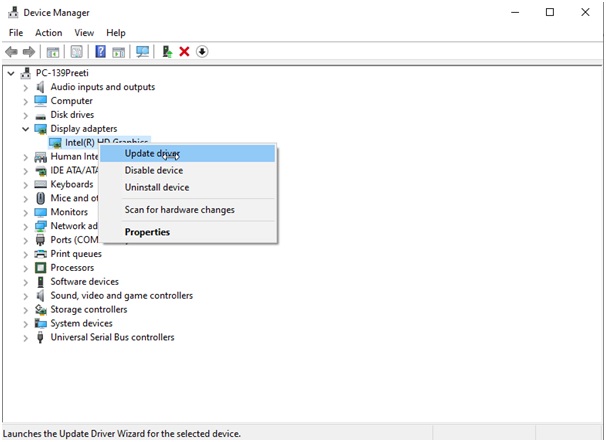Select the Processors tree item
Screen dimensions: 606x442
(72, 268)
